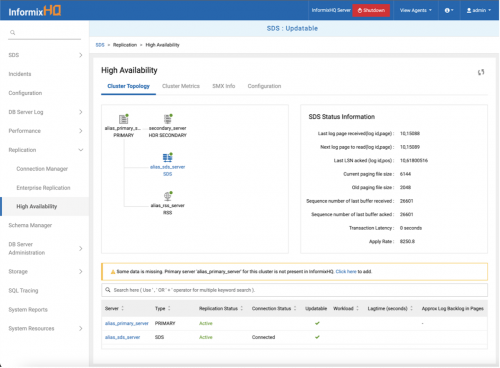The image size is (500, 368).
Task: Click the Shutdown button
Action: [371, 10]
